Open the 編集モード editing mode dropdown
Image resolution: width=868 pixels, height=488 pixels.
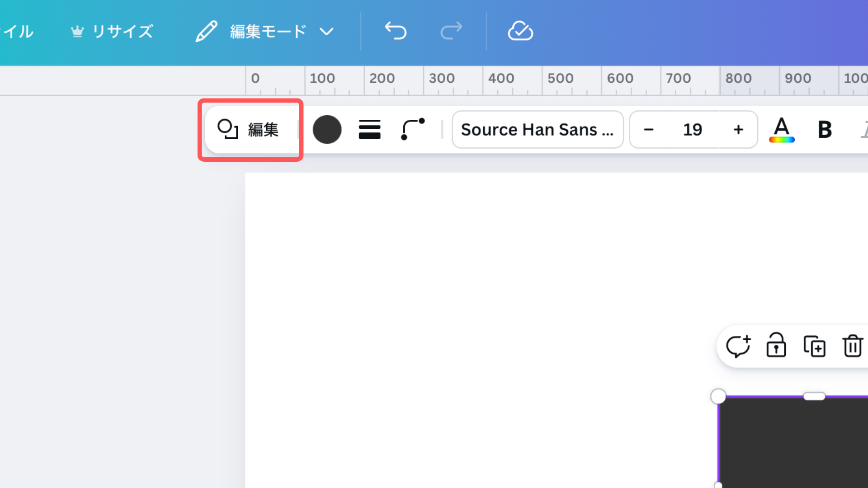click(265, 32)
